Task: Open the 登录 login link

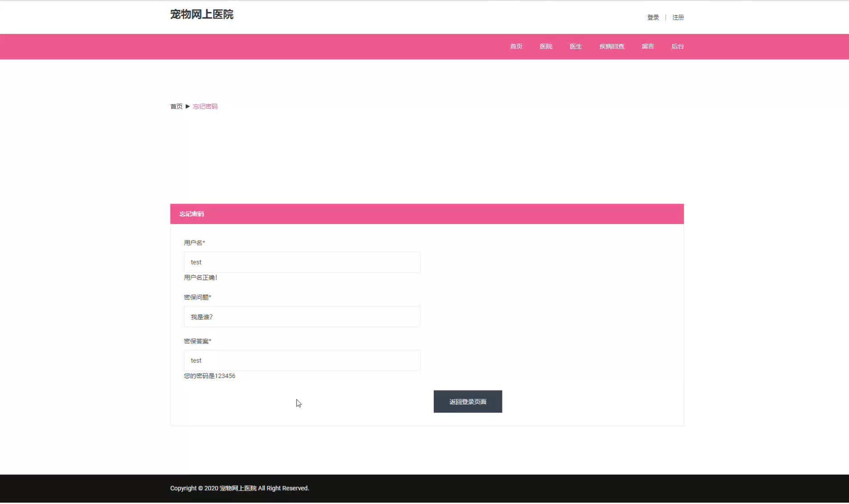Action: (653, 17)
